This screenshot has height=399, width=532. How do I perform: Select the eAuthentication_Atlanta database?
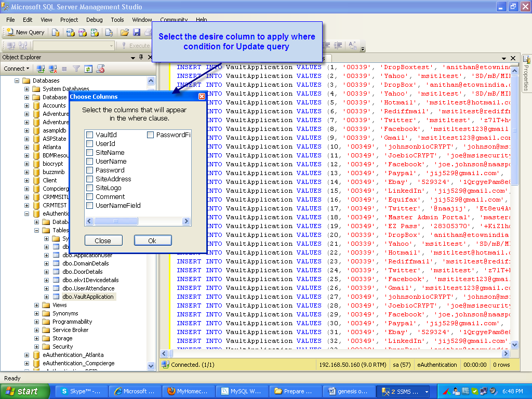[73, 355]
